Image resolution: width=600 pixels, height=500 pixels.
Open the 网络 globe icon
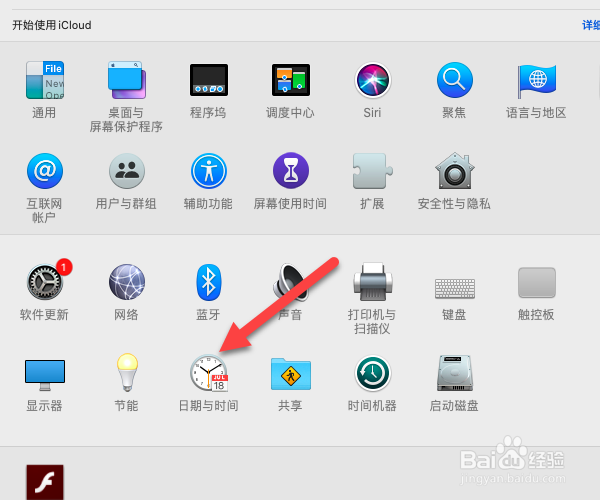[127, 282]
